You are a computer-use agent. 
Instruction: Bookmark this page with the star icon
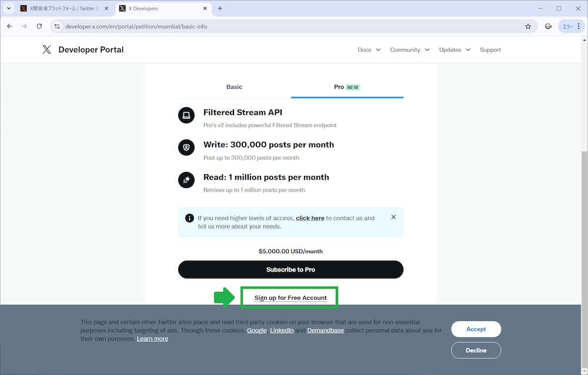(x=528, y=26)
